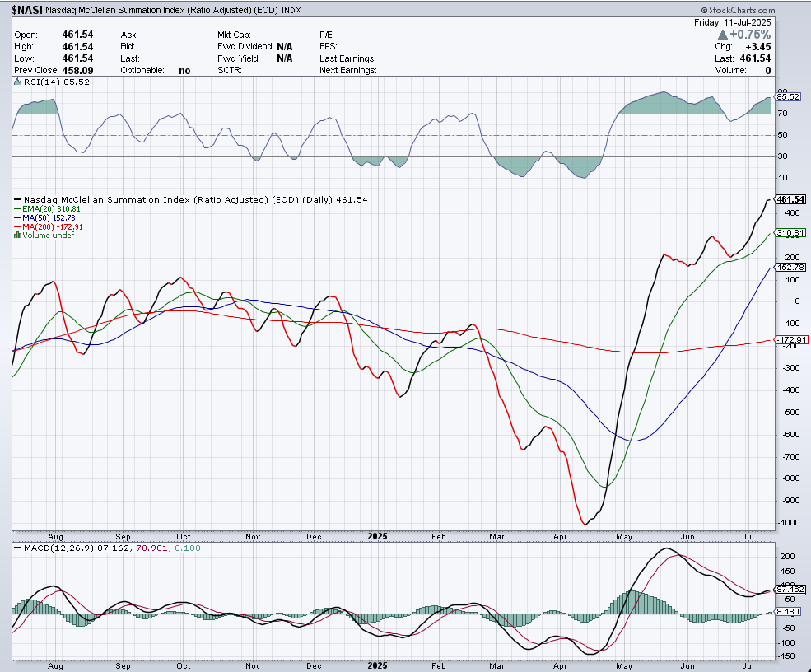This screenshot has height=672, width=811.
Task: Click the MA(50) 152.78 legend entry
Action: point(45,217)
